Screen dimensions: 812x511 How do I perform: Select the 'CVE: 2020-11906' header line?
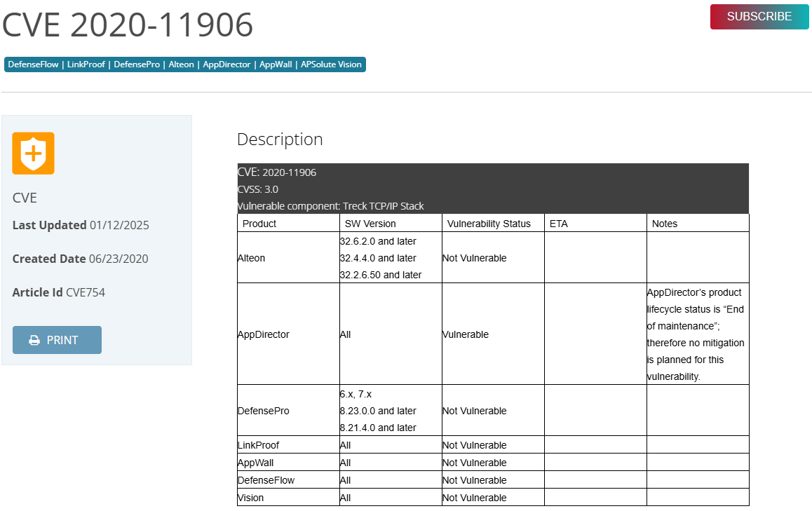coord(276,172)
